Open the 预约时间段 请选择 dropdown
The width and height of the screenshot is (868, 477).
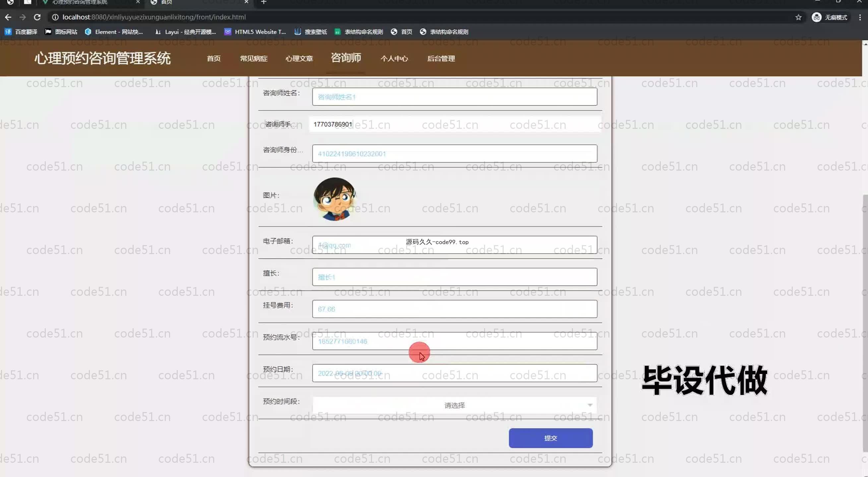tap(455, 405)
